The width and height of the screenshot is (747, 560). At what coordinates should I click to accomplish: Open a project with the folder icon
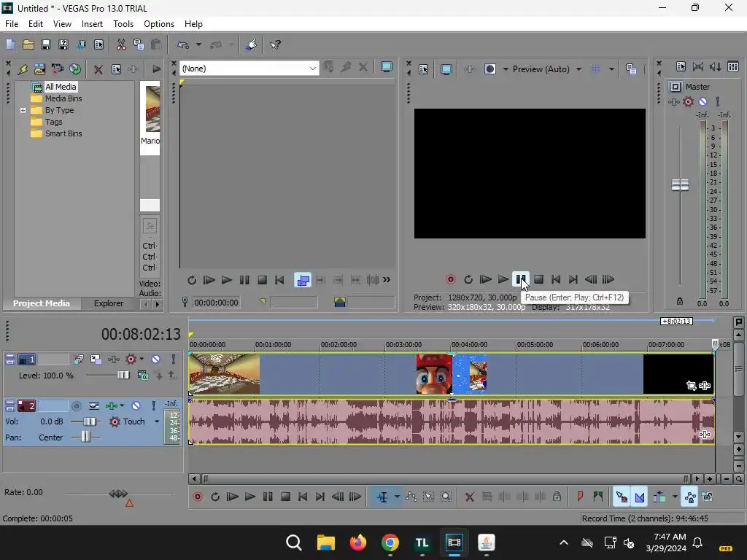coord(28,44)
